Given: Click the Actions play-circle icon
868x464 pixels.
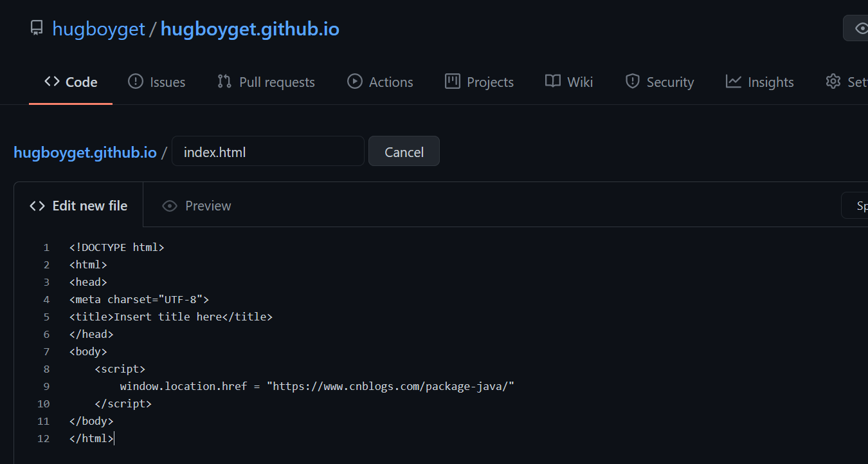Looking at the screenshot, I should click(354, 82).
